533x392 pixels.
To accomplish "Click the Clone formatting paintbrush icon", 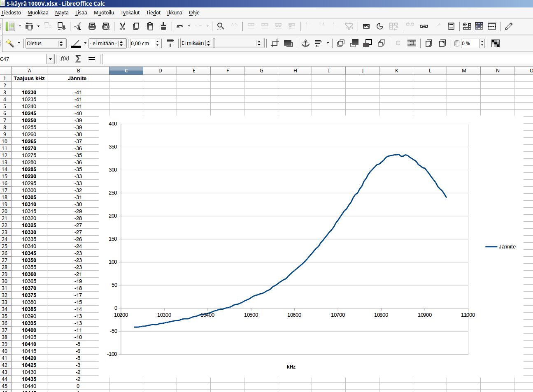I will pos(163,26).
